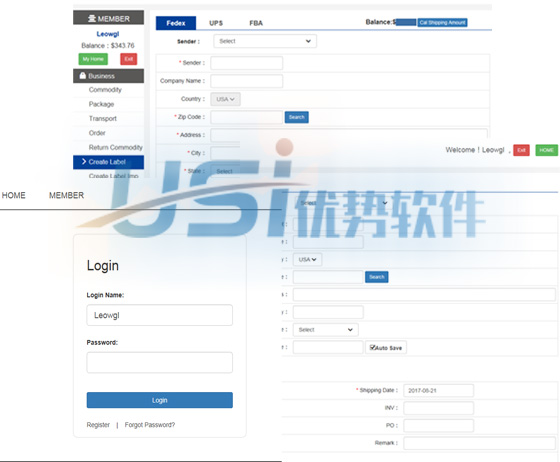Click the Password input field
Screen dimensions: 560x462
[x=159, y=362]
